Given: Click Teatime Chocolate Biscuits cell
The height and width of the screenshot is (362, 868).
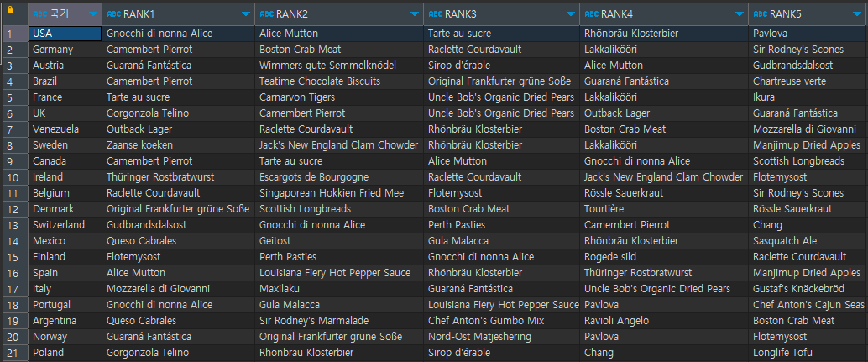Looking at the screenshot, I should pos(339,81).
